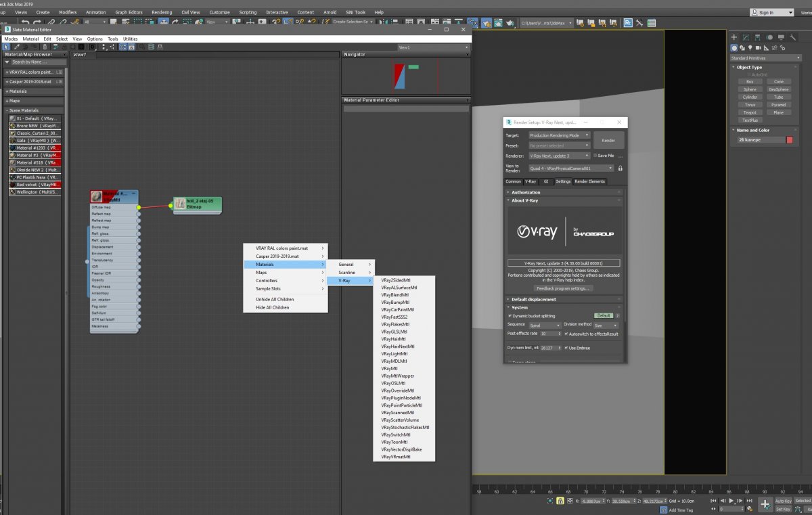Open the Standard Primitives dropdown
The image size is (812, 515).
(766, 58)
